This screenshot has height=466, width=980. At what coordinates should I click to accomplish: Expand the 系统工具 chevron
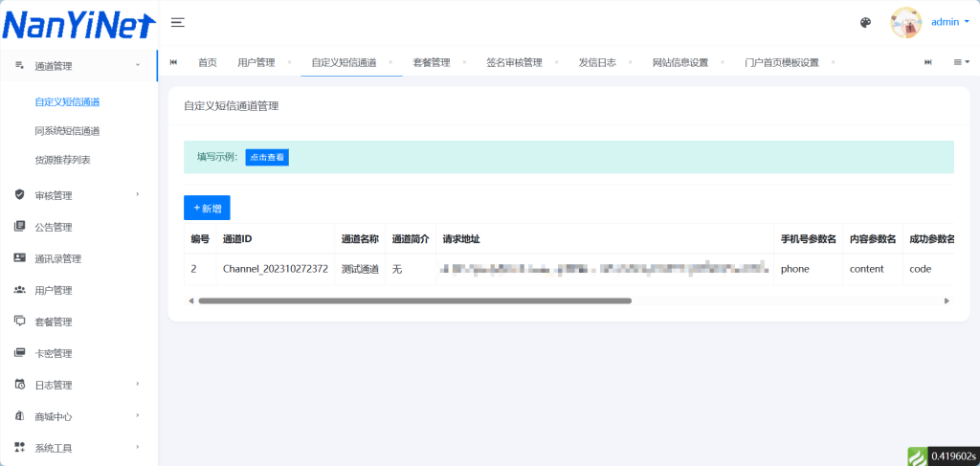[138, 447]
